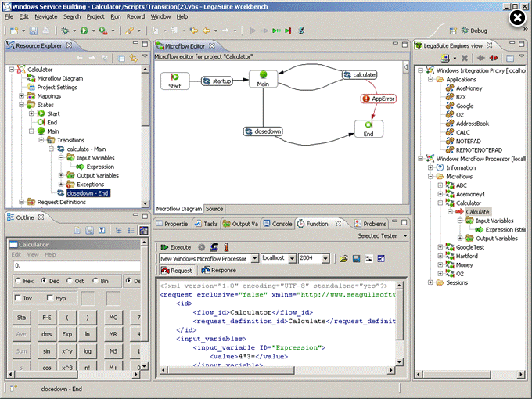Screen dimensions: 532x399
Task: Click the Debug perspective button
Action: tap(474, 31)
